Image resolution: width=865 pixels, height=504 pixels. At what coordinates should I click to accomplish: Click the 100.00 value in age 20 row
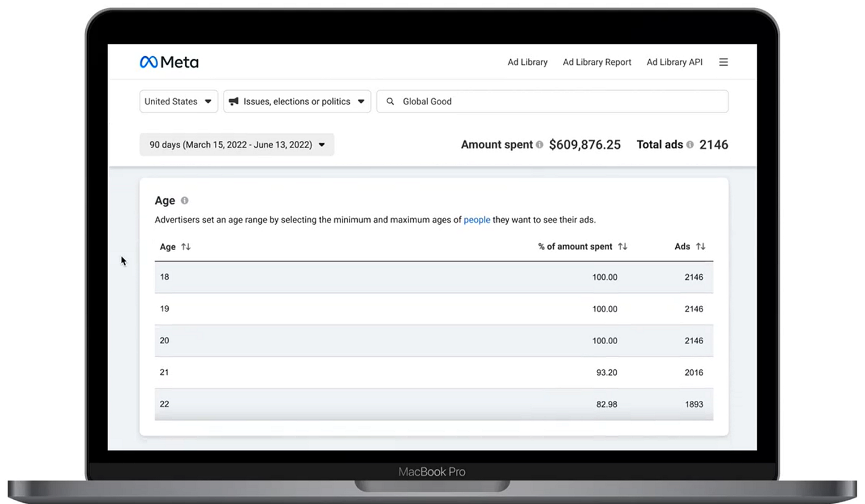coord(604,340)
